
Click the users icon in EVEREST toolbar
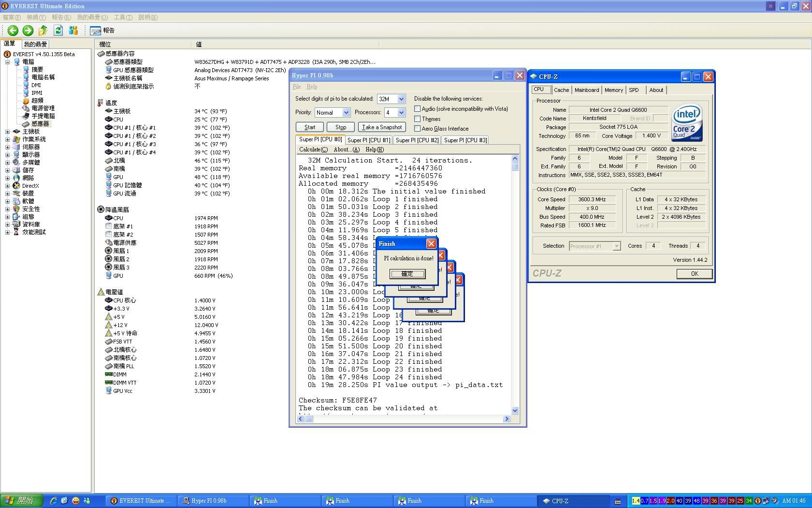tap(73, 30)
